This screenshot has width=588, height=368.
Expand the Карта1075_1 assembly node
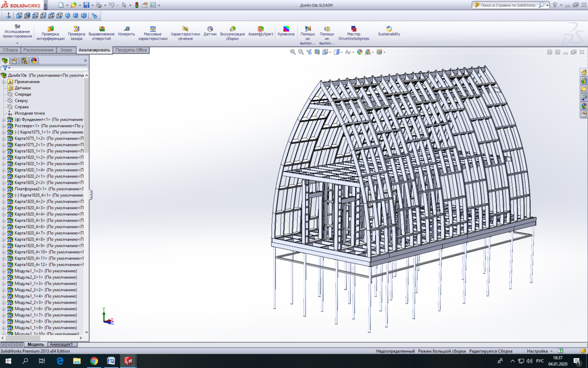(3, 131)
